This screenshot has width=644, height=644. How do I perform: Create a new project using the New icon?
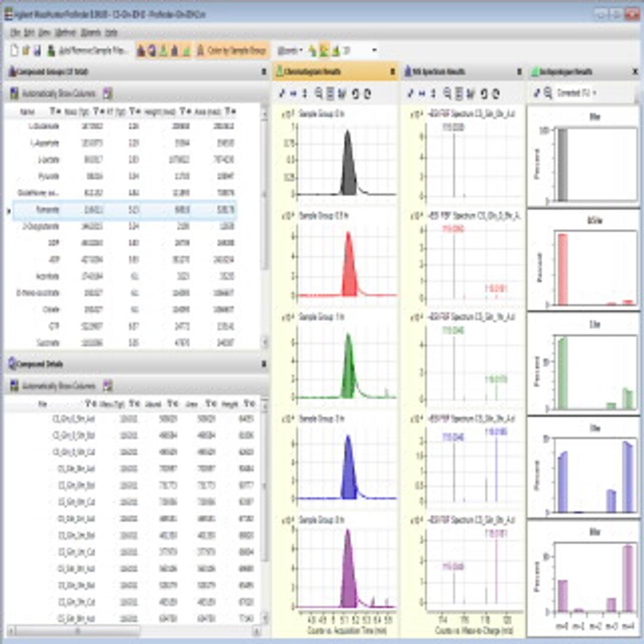pyautogui.click(x=14, y=50)
